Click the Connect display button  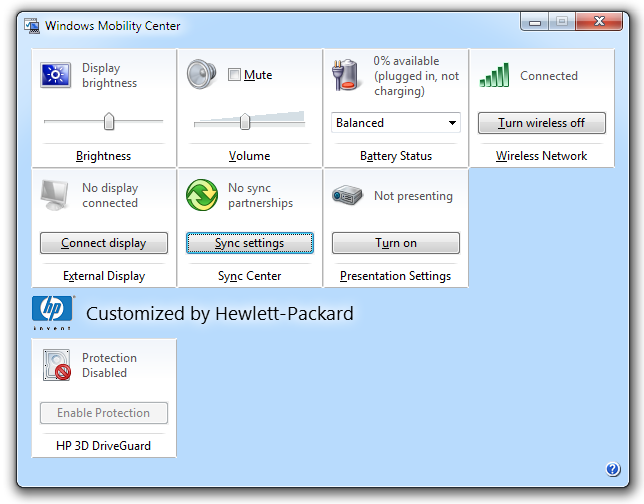point(104,243)
